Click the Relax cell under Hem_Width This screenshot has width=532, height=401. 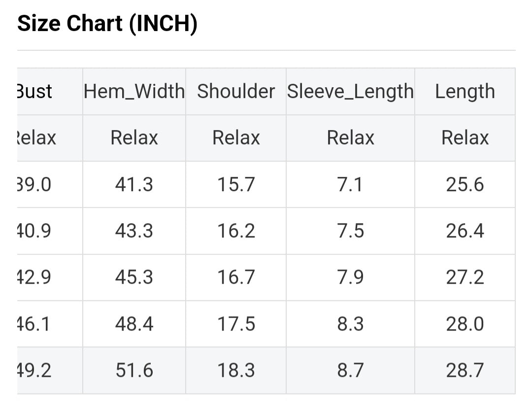(x=134, y=138)
